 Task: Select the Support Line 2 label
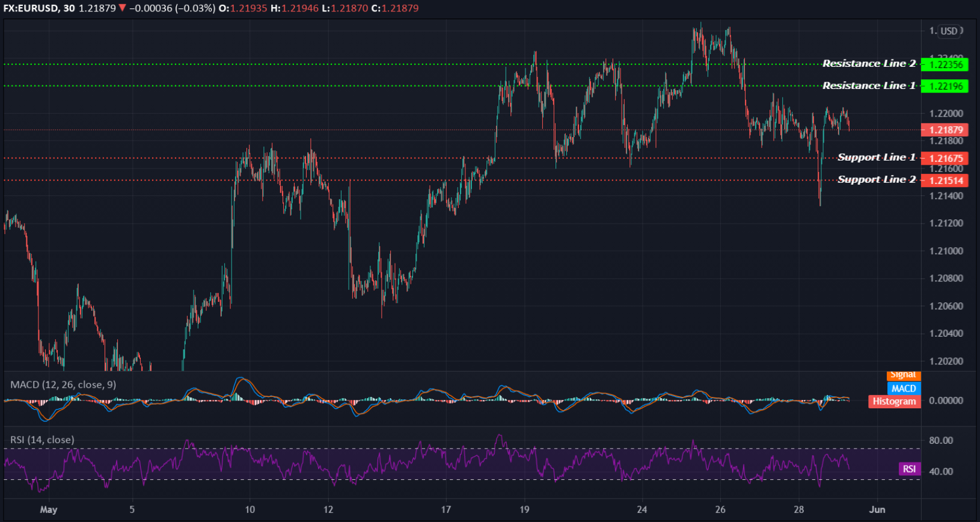click(877, 180)
